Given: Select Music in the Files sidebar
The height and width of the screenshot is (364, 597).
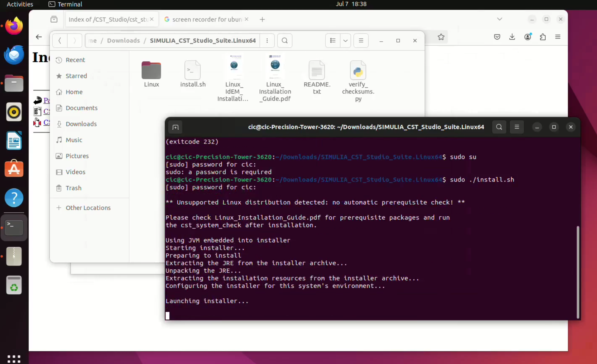Looking at the screenshot, I should pos(89,140).
